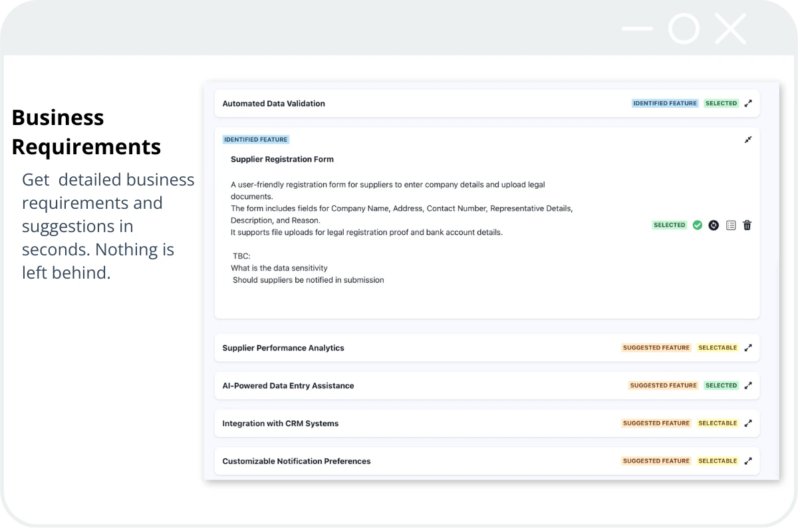Viewport: 798px width, 532px height.
Task: Open the Supplier Performance Analytics feature
Action: (283, 347)
